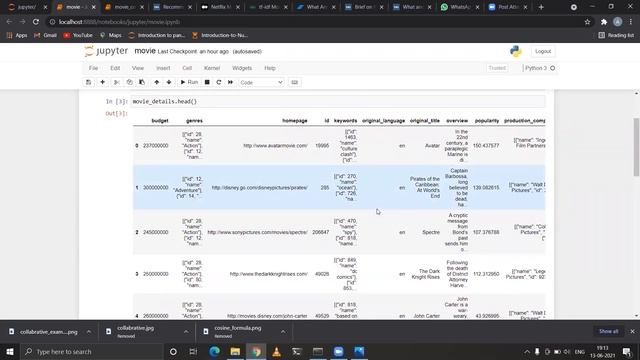
Task: Expand options for cosine_formula.png download
Action: point(283,332)
